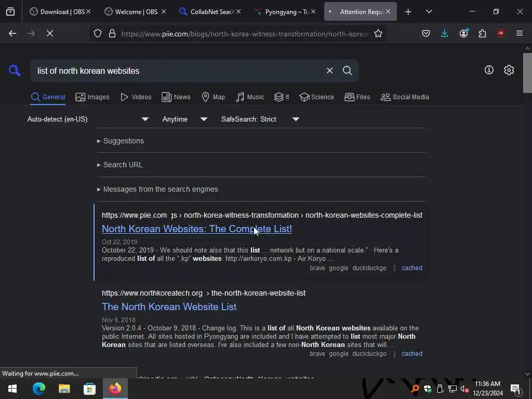Viewport: 532px width, 399px height.
Task: Save page to Pocket
Action: (x=426, y=33)
